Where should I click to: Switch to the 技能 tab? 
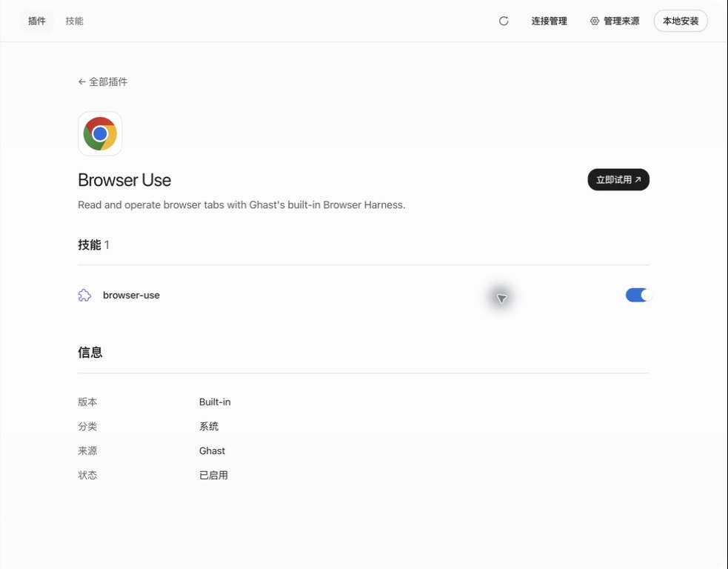pos(74,21)
